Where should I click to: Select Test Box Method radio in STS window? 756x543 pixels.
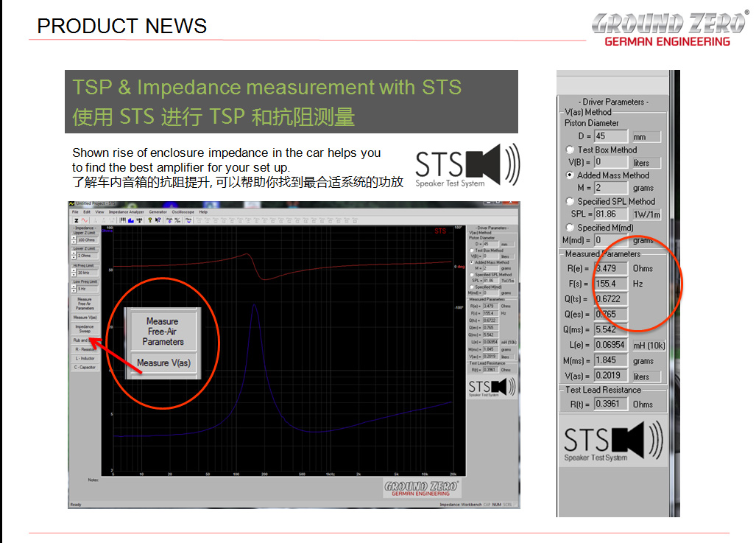click(x=472, y=251)
